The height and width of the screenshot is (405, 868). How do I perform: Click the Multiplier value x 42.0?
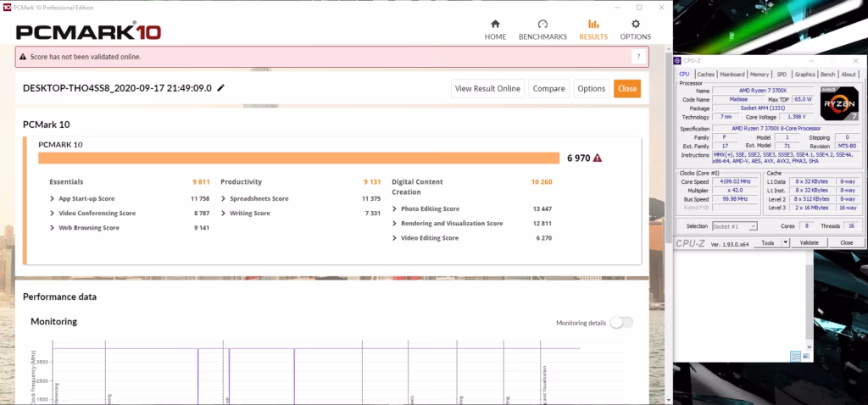tap(737, 191)
